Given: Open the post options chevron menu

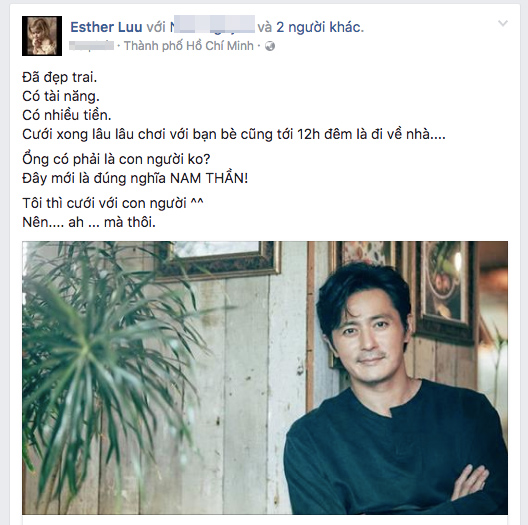Looking at the screenshot, I should [503, 23].
